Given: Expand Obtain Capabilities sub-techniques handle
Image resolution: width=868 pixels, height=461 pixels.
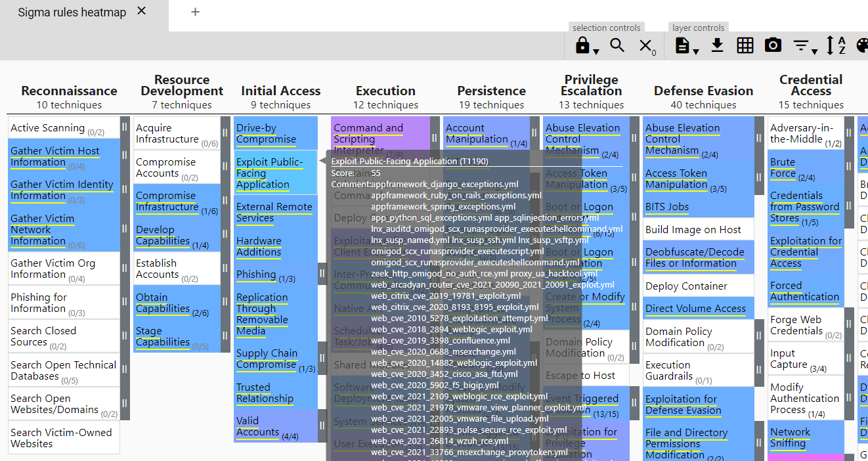Looking at the screenshot, I should click(x=225, y=302).
